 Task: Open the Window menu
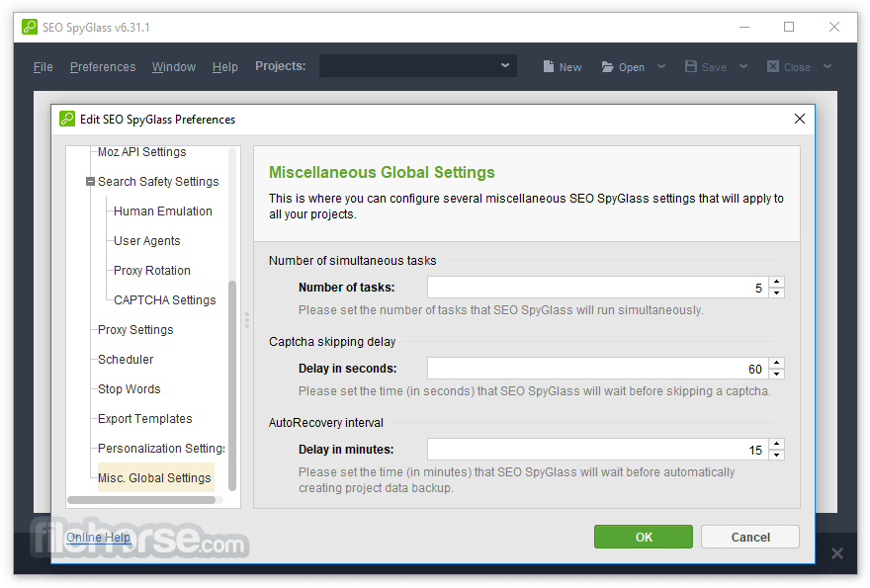[174, 67]
